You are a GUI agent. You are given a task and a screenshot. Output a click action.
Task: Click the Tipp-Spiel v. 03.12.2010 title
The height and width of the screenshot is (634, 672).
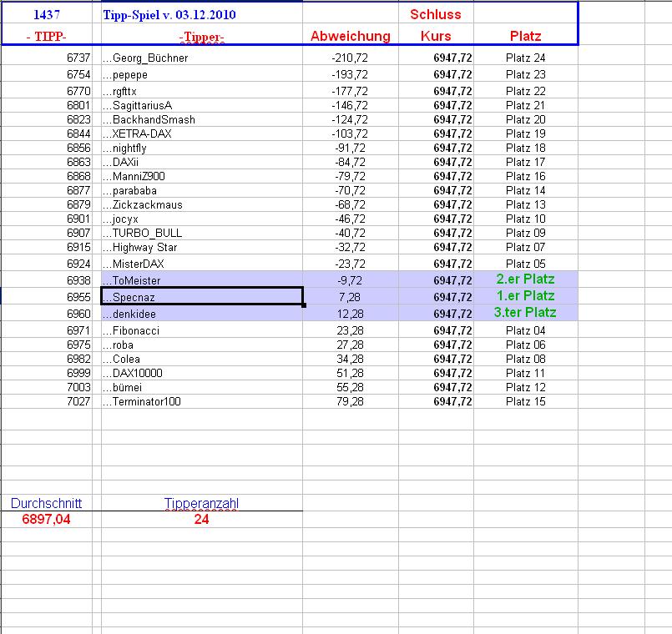[169, 14]
